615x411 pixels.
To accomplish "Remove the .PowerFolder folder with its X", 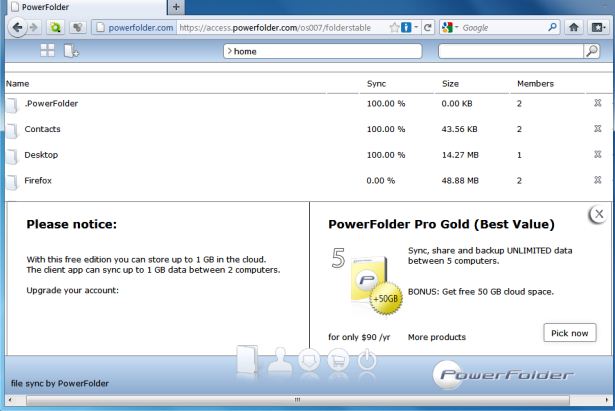I will pos(597,103).
